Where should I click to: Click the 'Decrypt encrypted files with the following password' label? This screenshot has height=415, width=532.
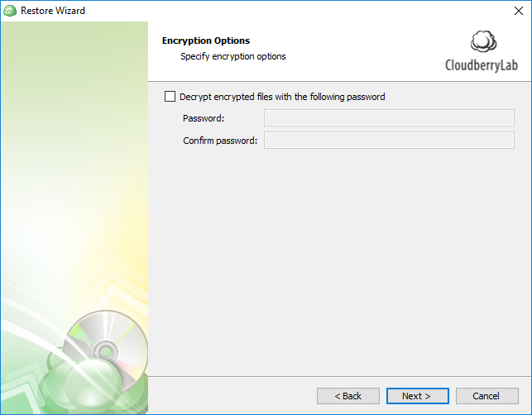tap(282, 97)
